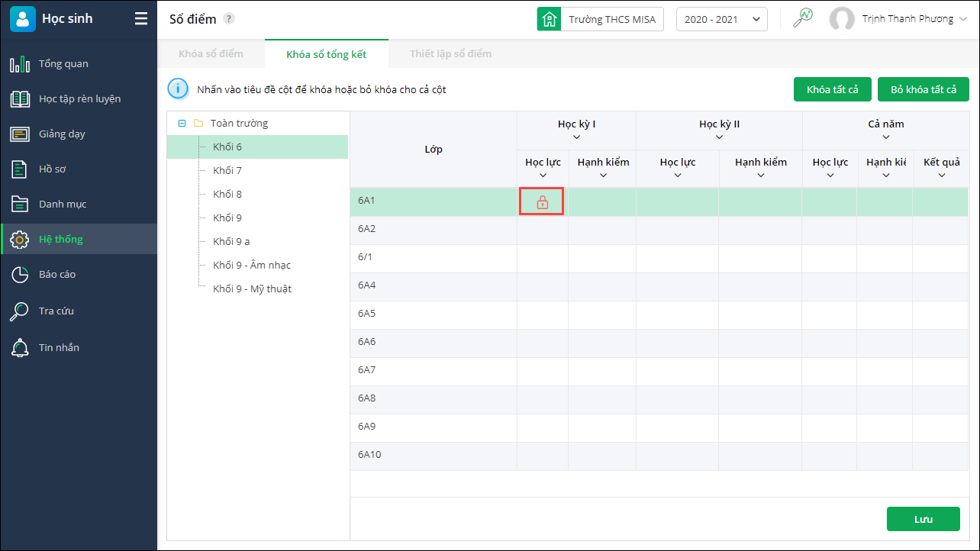Viewport: 980px width, 551px height.
Task: Click the Học kỳ I column chevron
Action: pos(577,137)
